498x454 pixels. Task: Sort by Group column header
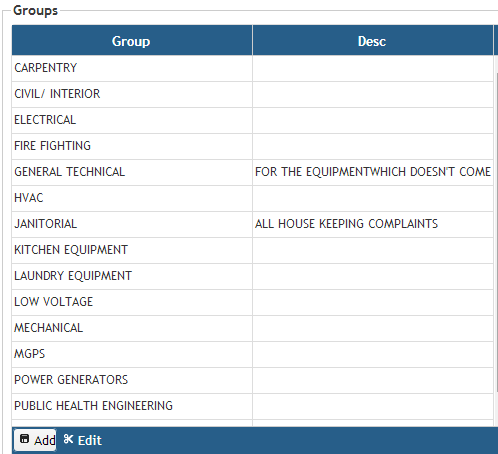point(132,41)
